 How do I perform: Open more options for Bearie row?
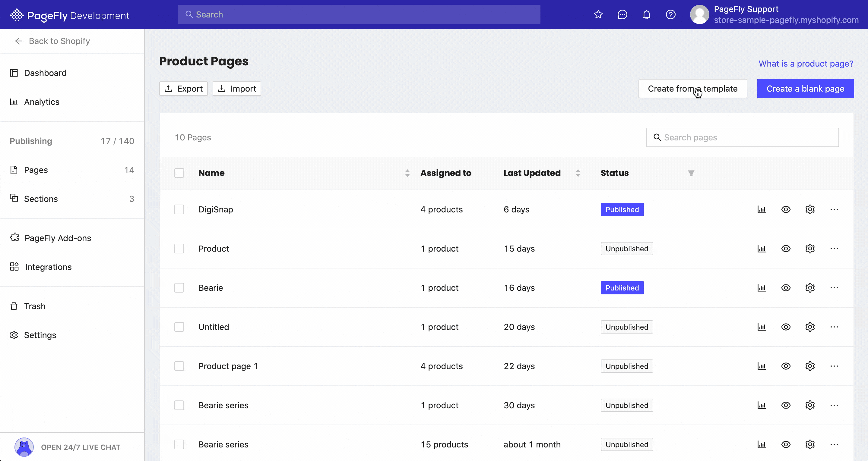click(x=834, y=288)
